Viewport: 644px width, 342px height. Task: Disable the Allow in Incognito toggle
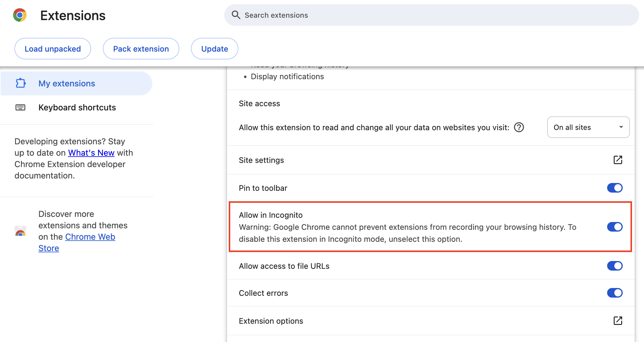615,227
